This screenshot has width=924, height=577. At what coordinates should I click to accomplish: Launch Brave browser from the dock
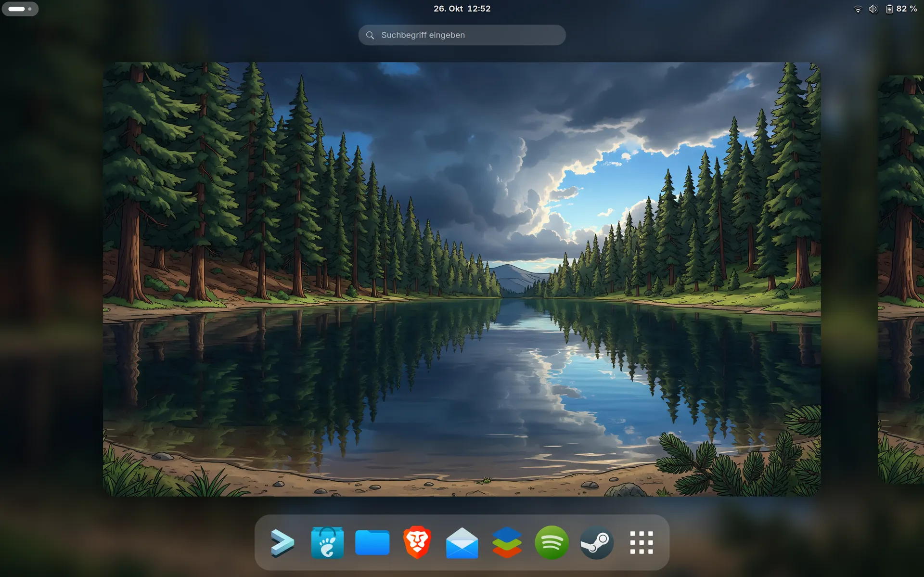point(417,543)
